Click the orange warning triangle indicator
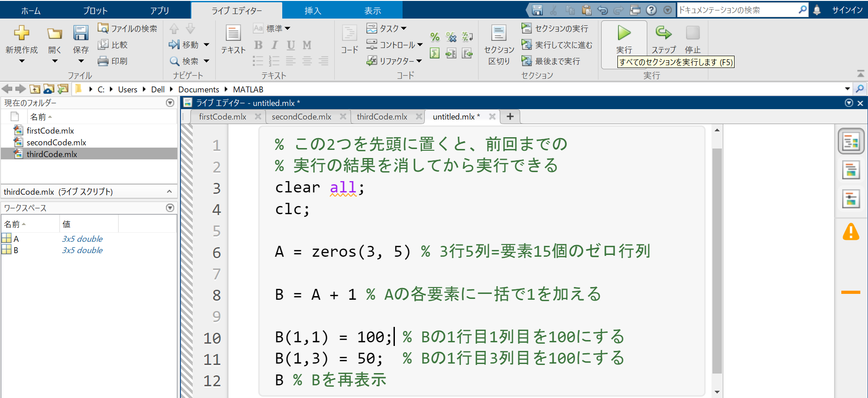This screenshot has width=868, height=398. [851, 232]
